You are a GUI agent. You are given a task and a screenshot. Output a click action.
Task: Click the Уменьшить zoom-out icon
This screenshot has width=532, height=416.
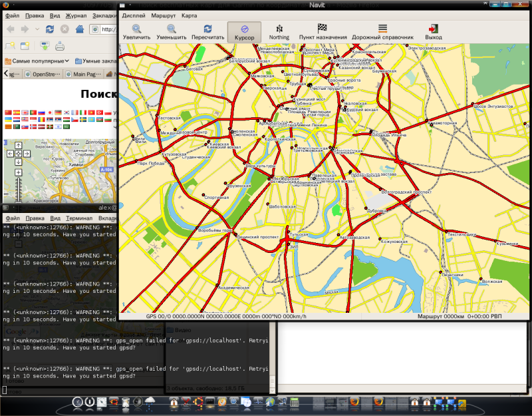pos(172,29)
